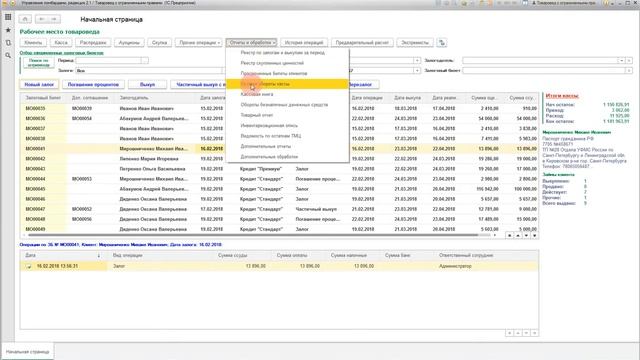Image resolution: width=640 pixels, height=360 pixels.
Task: Sort by Дата выкупа column header
Action: click(407, 98)
